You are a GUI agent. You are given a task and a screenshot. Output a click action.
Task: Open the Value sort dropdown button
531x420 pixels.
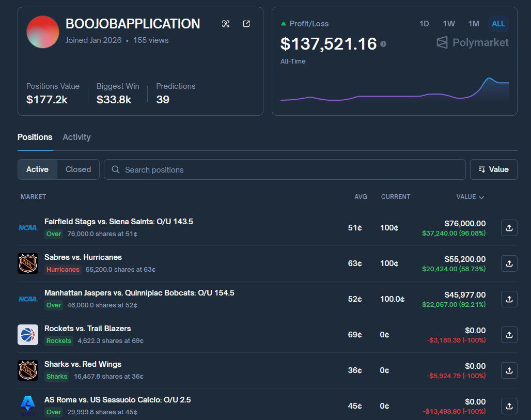click(493, 169)
